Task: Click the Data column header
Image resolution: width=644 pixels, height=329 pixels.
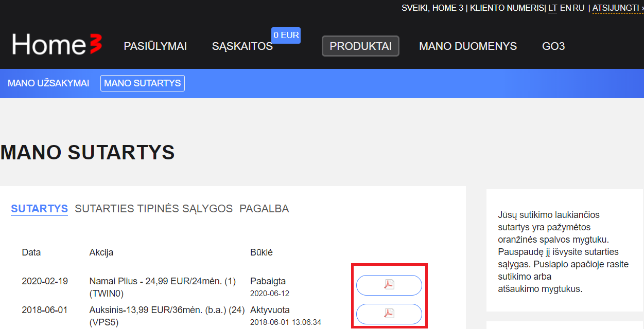Action: coord(31,252)
